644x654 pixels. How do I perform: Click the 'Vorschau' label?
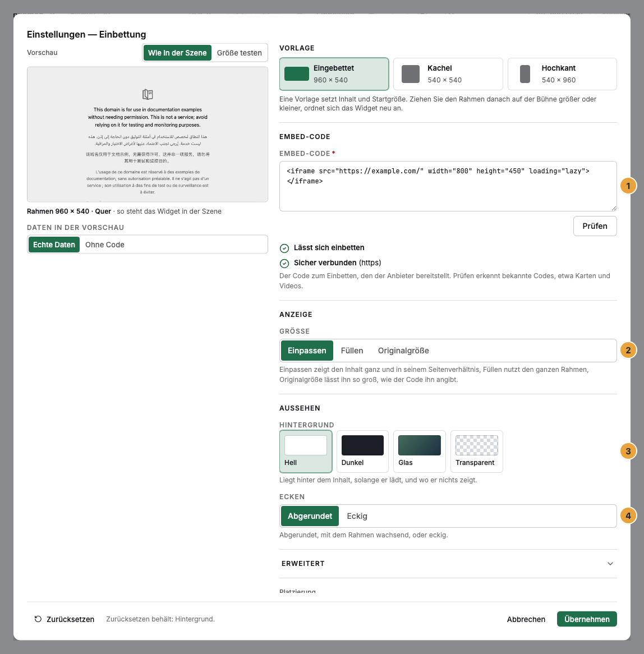click(42, 53)
